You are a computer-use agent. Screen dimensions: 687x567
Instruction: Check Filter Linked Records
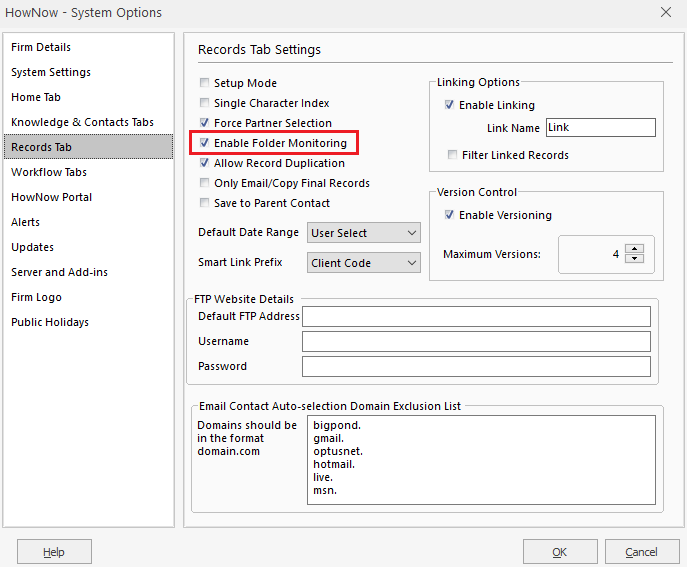point(452,155)
